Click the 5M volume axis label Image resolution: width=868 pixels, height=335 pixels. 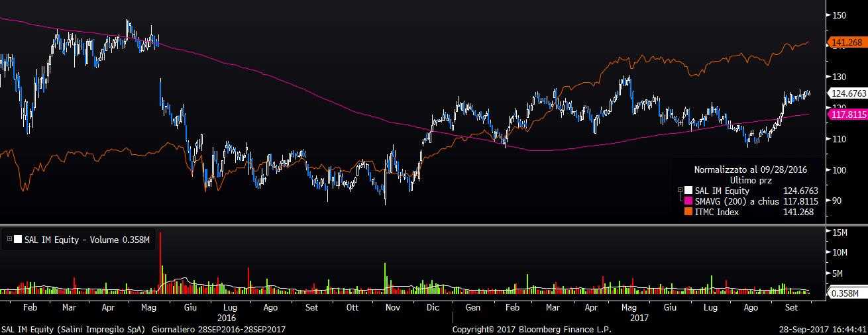(839, 273)
